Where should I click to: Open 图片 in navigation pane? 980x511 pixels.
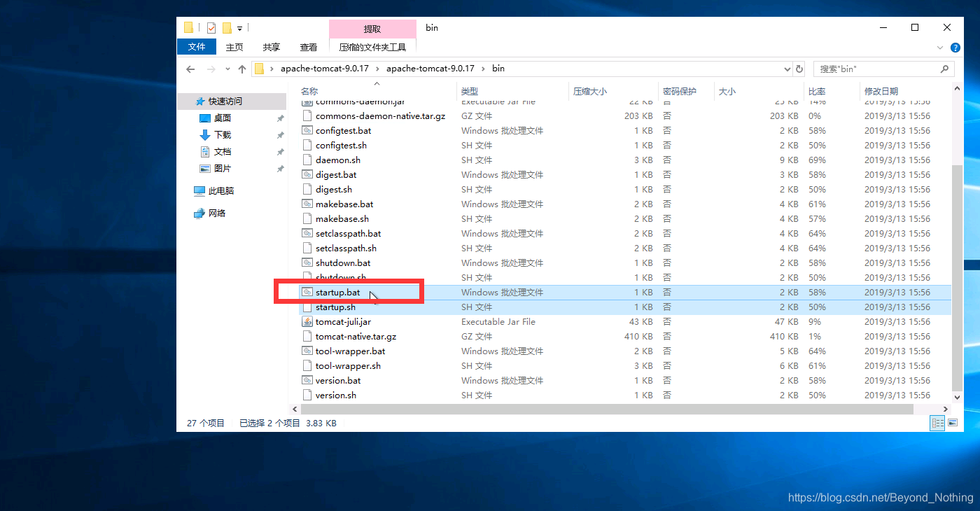pyautogui.click(x=223, y=169)
